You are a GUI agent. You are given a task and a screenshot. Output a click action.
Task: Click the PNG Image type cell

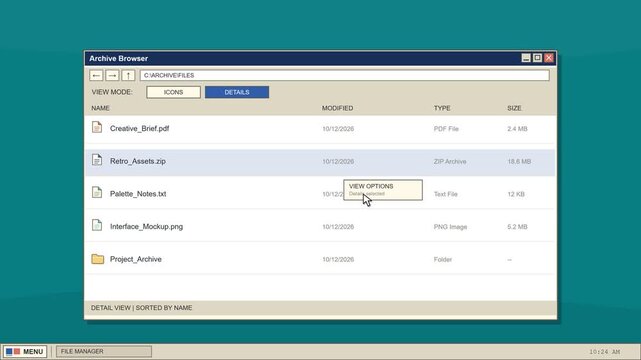tap(450, 227)
